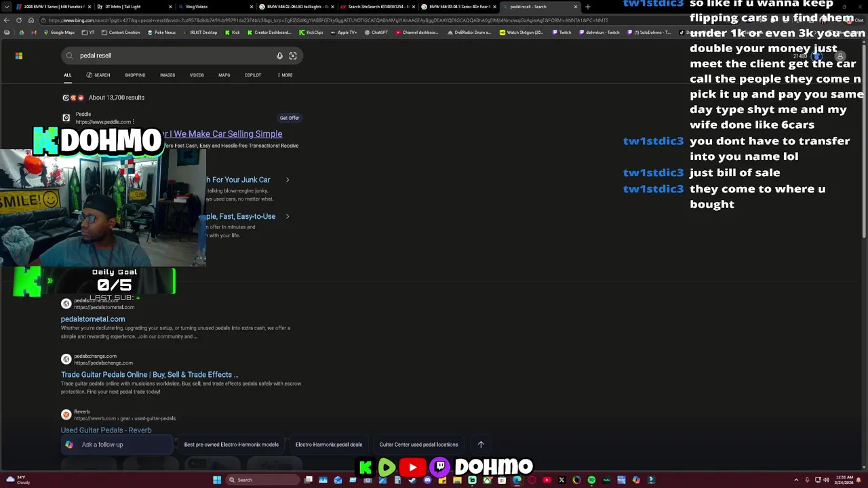Image resolution: width=868 pixels, height=488 pixels.
Task: Click the microphone voice search icon
Action: [x=279, y=56]
